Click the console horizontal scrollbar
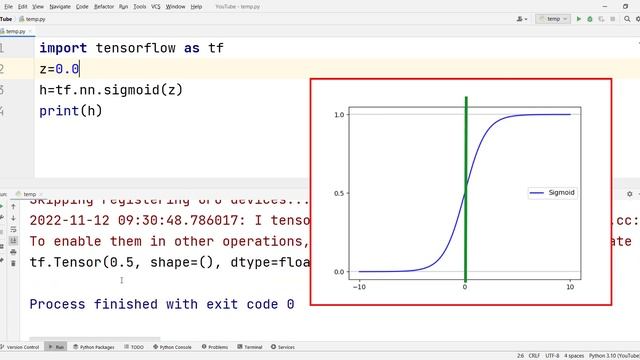Screen dimensions: 640x360 pos(95,339)
